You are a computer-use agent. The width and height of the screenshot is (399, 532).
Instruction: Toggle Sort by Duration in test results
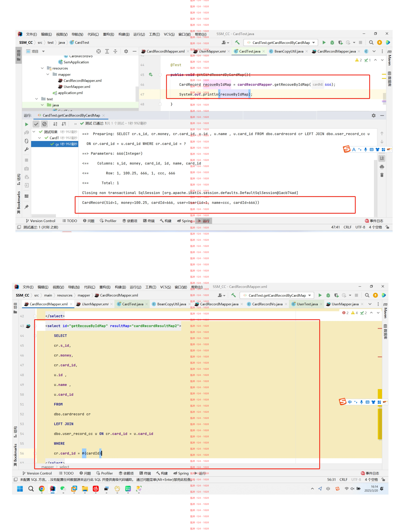coord(64,124)
